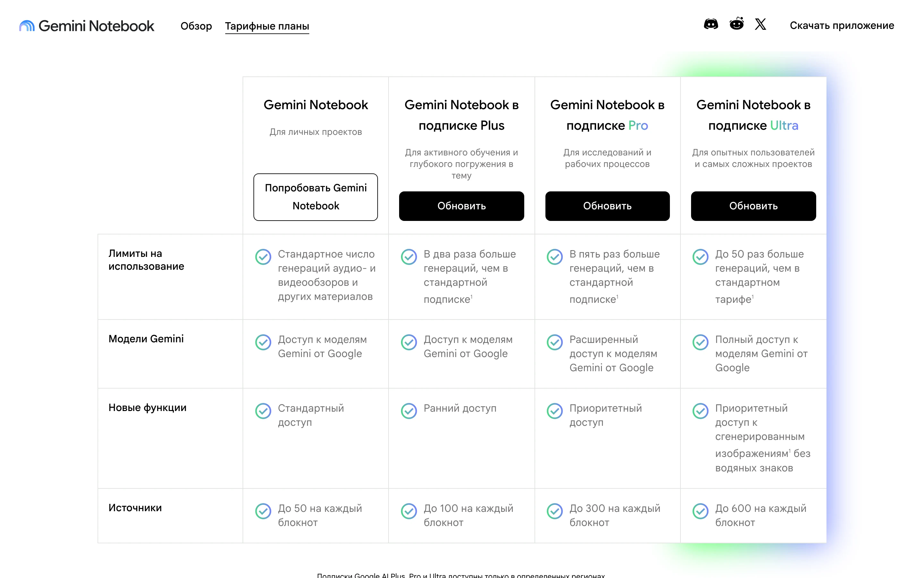Click checkmark icon beside 'В два раза больше'
924x578 pixels.
409,257
